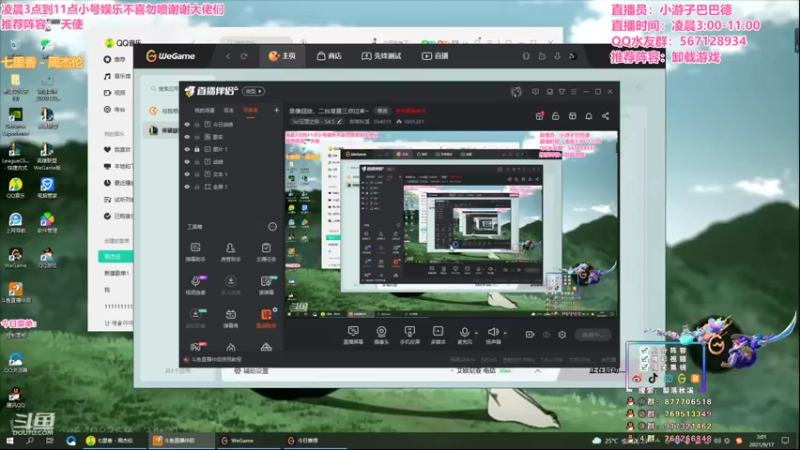Switch to WeGame 商店 tab
This screenshot has width=800, height=450.
tap(329, 56)
